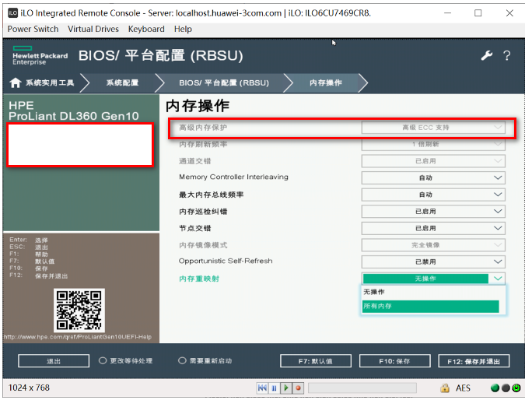
Task: Click the wrench settings icon in header
Action: tap(487, 55)
